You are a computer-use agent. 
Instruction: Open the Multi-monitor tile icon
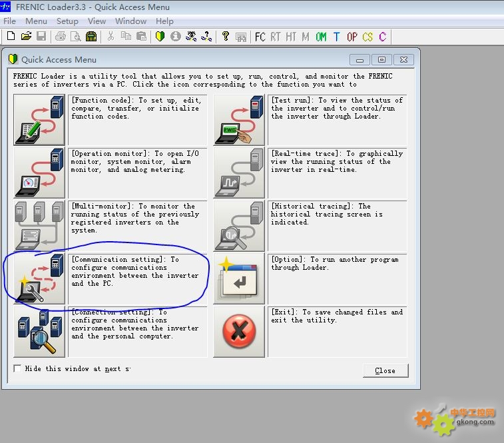pyautogui.click(x=39, y=226)
